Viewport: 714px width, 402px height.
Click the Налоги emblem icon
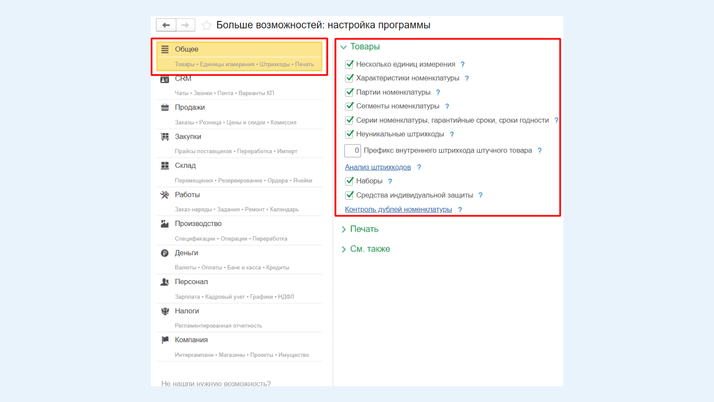pos(165,311)
